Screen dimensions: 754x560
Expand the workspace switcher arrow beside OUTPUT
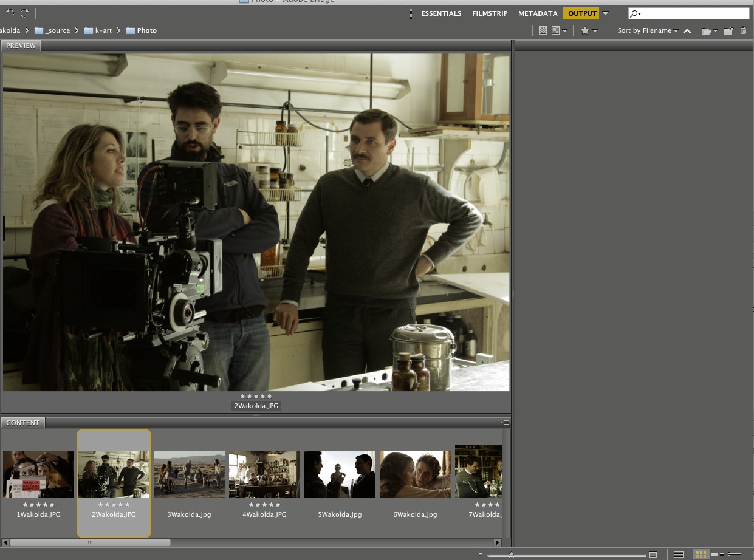click(x=605, y=13)
